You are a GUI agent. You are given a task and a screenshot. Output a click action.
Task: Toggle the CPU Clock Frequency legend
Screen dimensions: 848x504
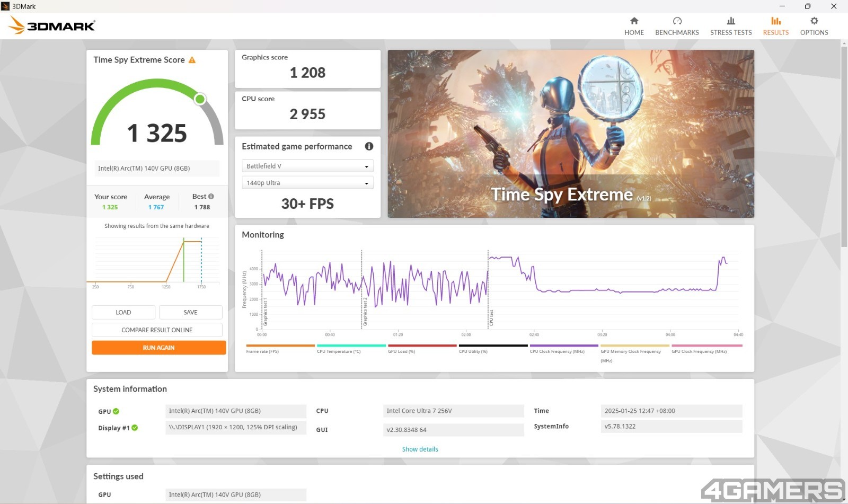click(564, 349)
